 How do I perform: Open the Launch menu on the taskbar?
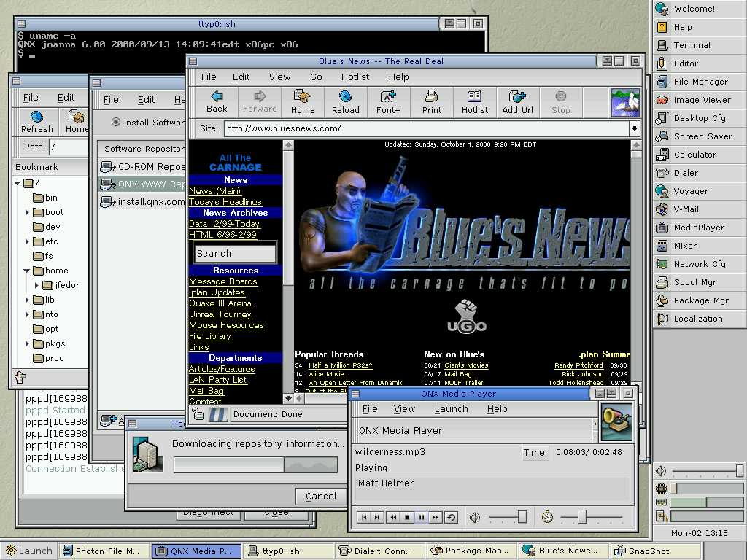pyautogui.click(x=28, y=551)
